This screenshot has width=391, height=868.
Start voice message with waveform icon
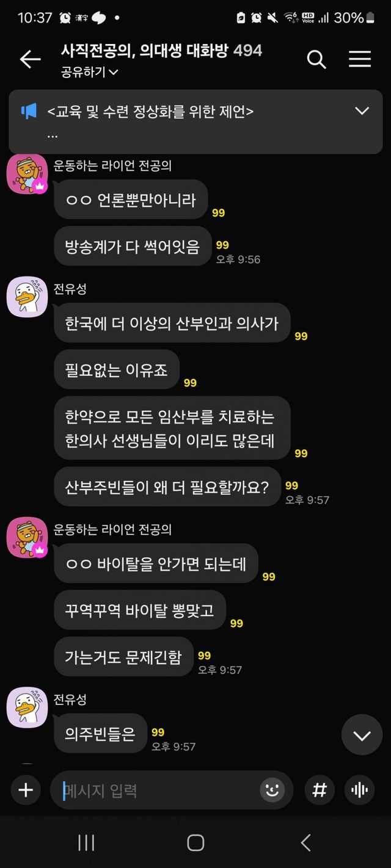(360, 790)
